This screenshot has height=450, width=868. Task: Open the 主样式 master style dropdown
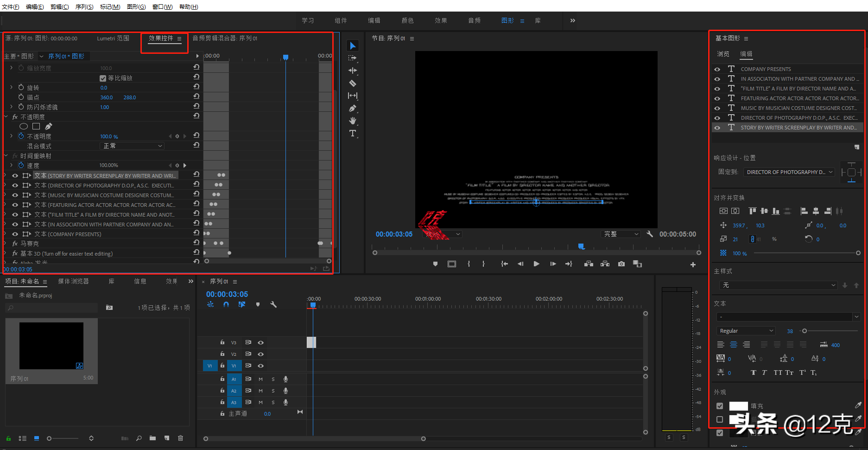click(x=778, y=285)
